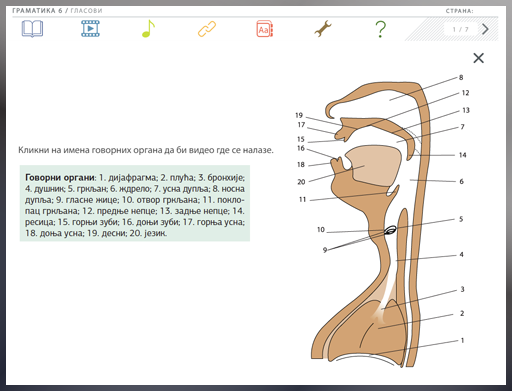Open the video film strip icon
Screen dimensions: 512x391
[x=90, y=29]
